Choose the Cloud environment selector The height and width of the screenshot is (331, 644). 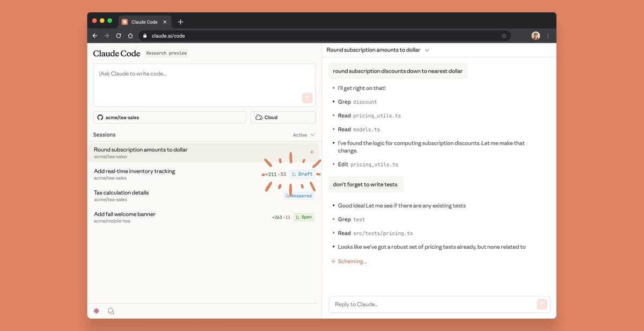coord(283,117)
